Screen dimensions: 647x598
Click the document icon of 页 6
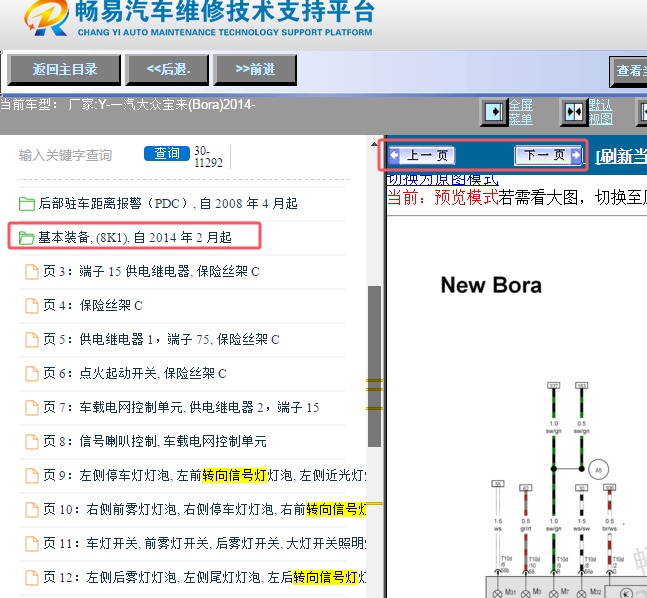pos(32,373)
